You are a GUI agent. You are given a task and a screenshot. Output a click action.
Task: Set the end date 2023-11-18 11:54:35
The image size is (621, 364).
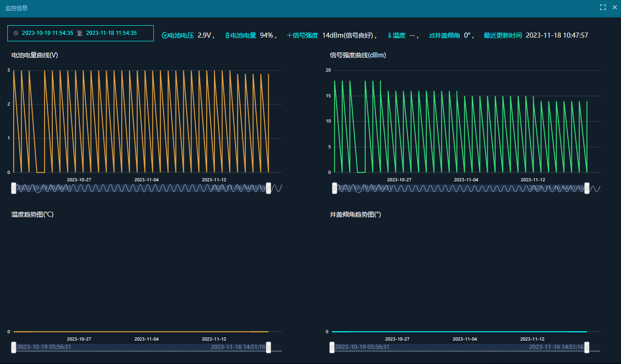[x=111, y=33]
